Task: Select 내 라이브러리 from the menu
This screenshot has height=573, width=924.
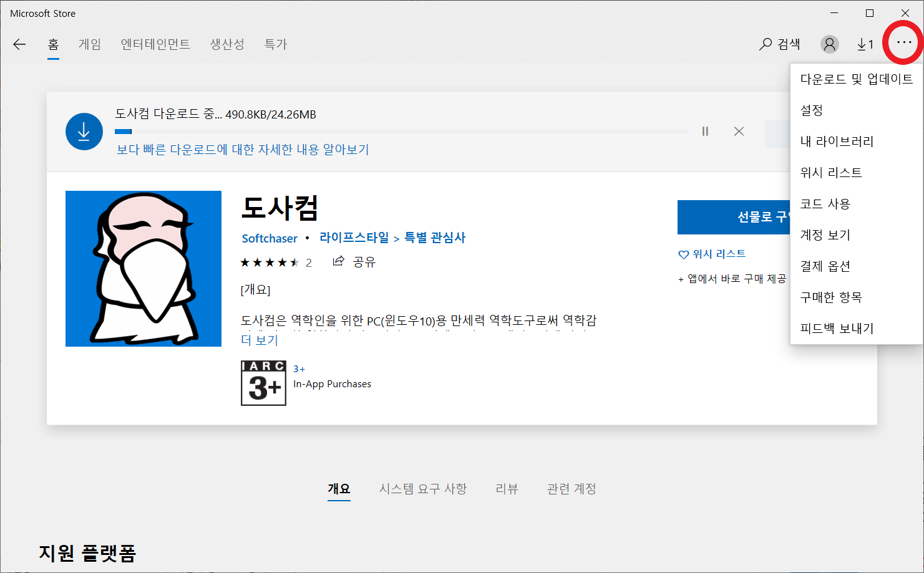Action: tap(857, 142)
